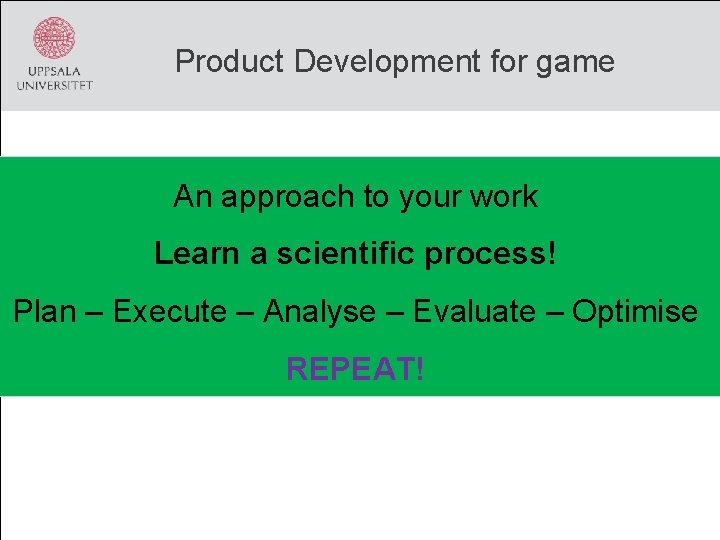Click the dash between Plan and Execute

pyautogui.click(x=95, y=313)
